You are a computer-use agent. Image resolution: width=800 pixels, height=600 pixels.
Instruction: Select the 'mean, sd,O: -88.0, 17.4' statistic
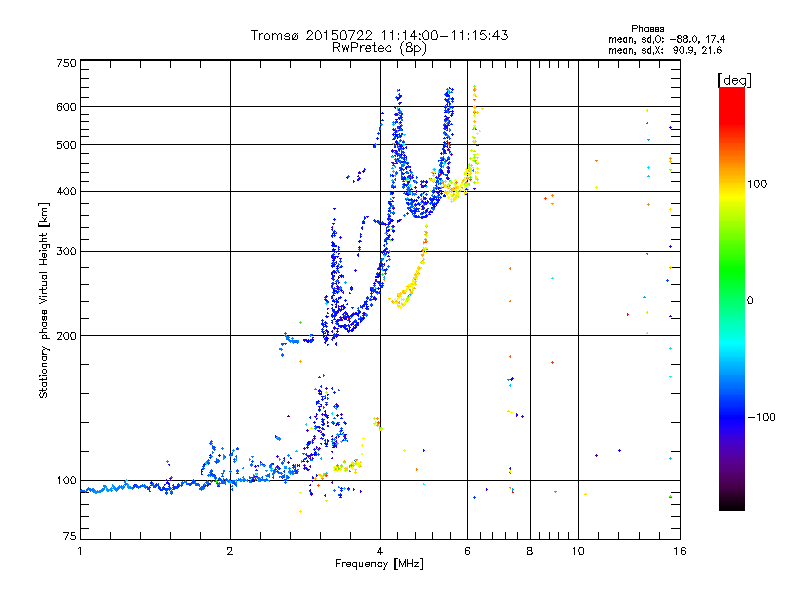(x=666, y=39)
